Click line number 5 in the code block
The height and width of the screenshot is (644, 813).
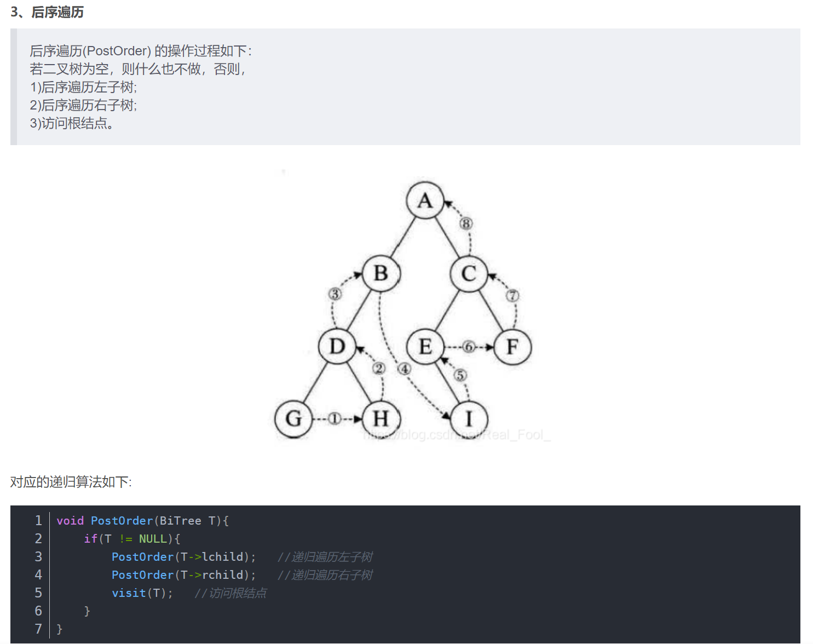pyautogui.click(x=38, y=593)
